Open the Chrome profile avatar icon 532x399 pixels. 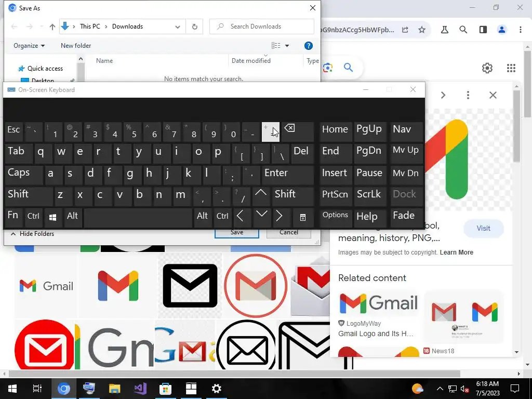pos(501,30)
